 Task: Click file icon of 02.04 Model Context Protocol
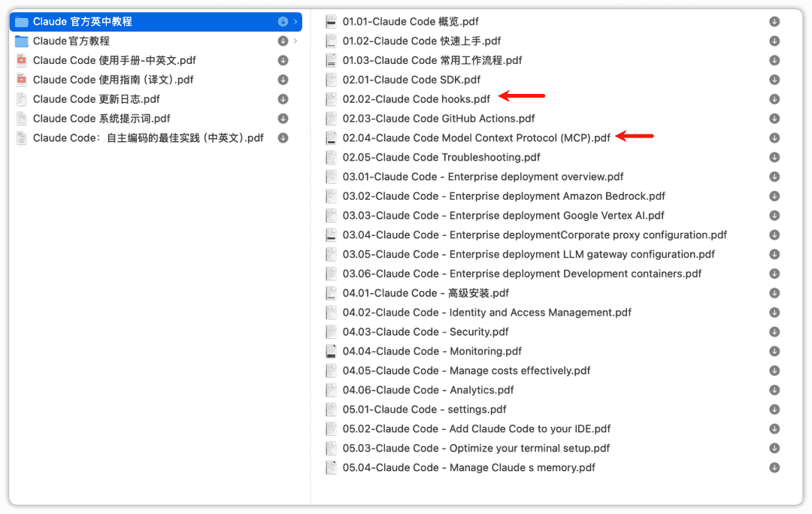pos(331,138)
